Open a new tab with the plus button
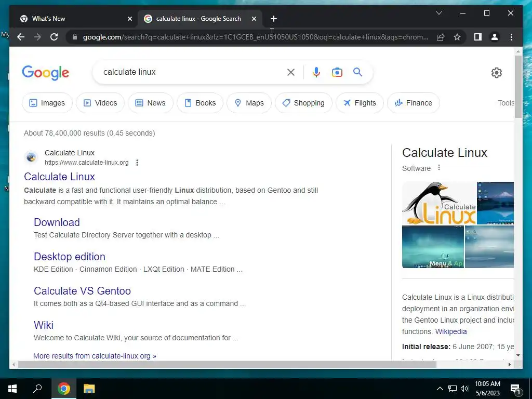The width and height of the screenshot is (532, 399). (274, 19)
